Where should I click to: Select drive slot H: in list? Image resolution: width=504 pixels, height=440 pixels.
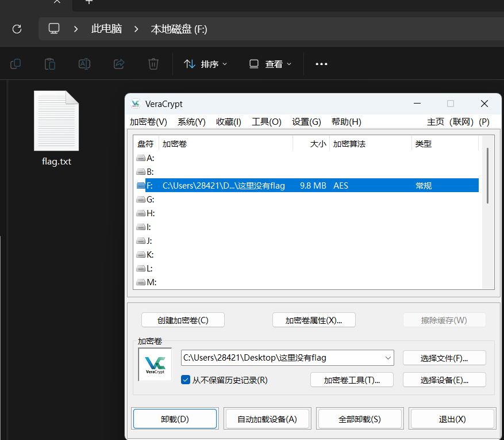(x=146, y=213)
